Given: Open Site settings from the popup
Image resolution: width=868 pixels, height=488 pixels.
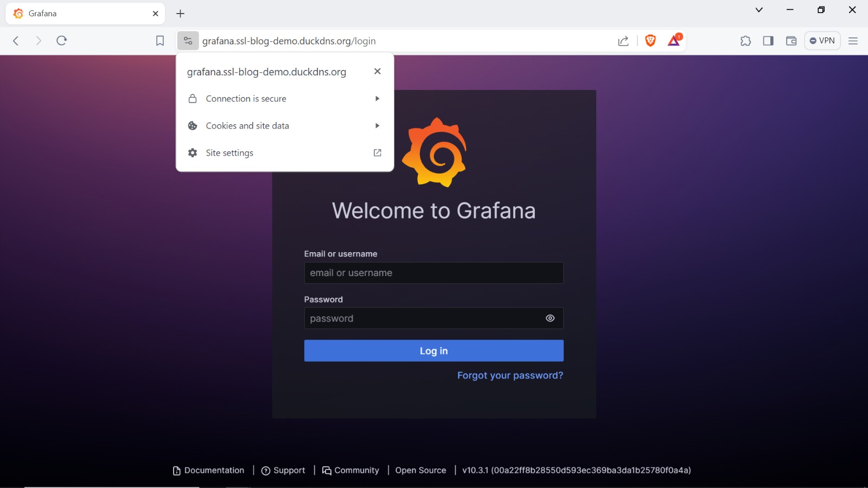Looking at the screenshot, I should click(x=285, y=153).
